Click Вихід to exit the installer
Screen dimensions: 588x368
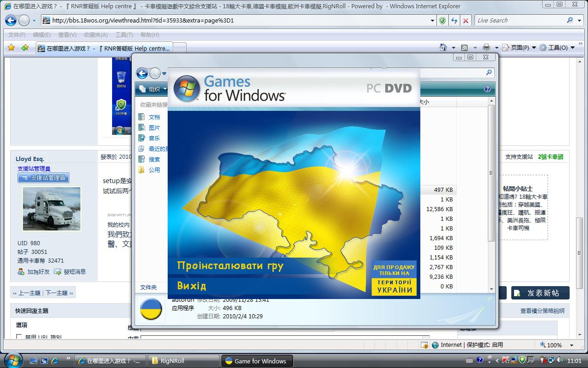(x=192, y=286)
